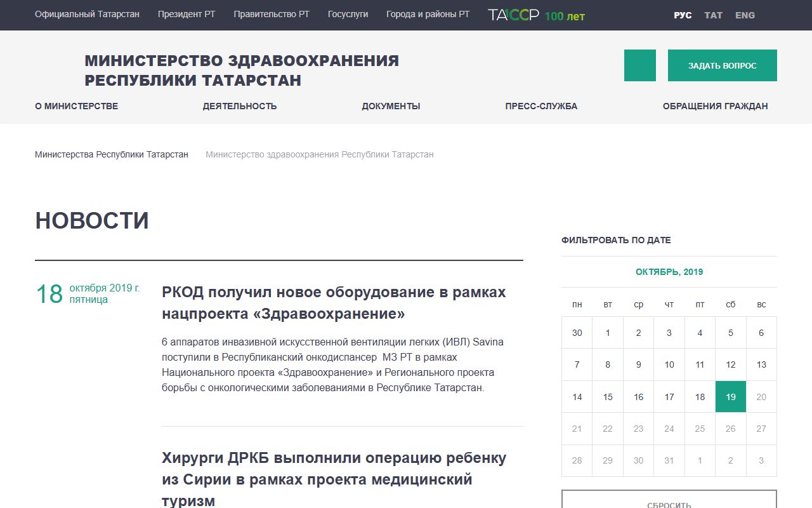Choose October 6 in the calendar
Screen dimensions: 812x508
[761, 333]
